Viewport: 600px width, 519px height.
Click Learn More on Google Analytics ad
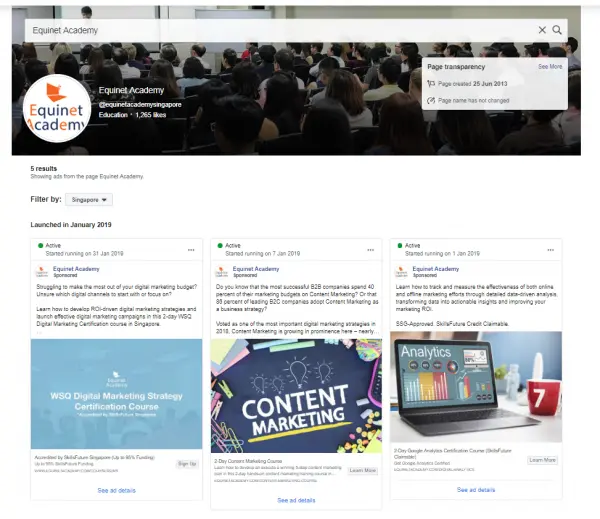pos(542,460)
